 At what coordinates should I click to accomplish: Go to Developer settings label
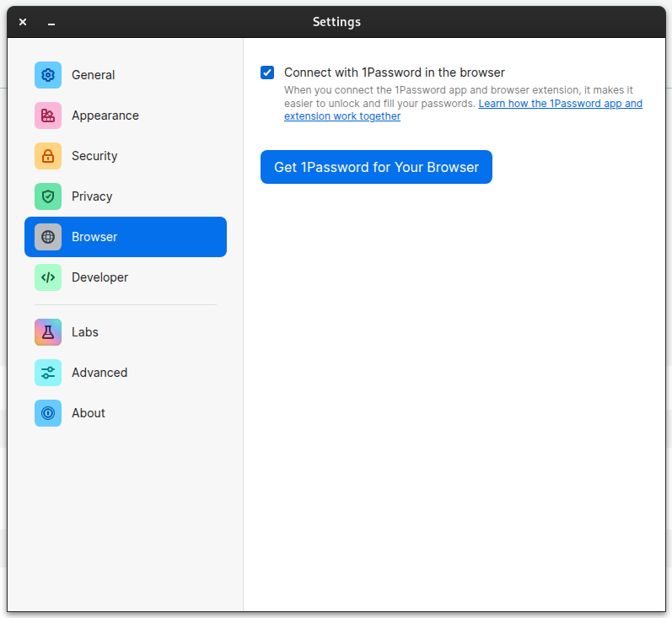(99, 277)
